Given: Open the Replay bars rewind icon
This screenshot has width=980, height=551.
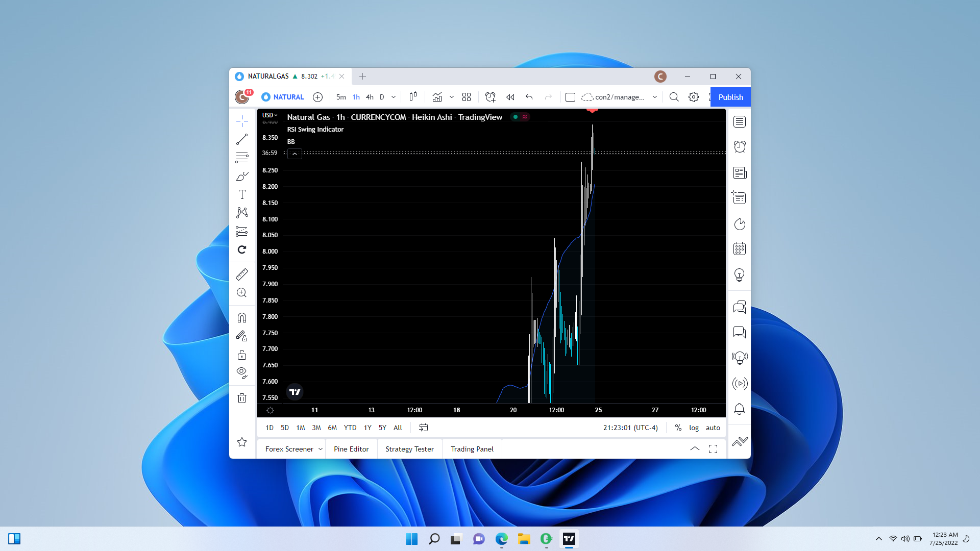Looking at the screenshot, I should tap(510, 97).
